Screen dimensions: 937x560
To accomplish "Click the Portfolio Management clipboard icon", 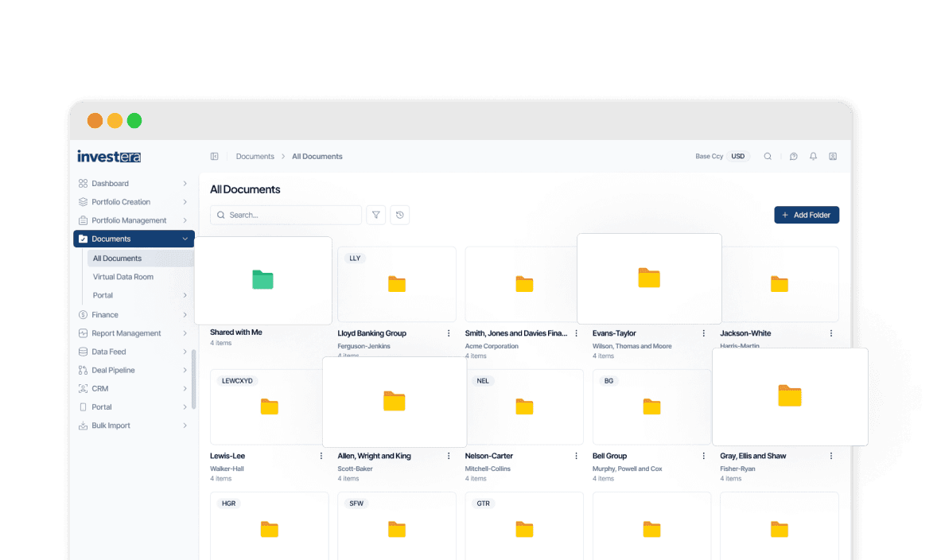I will (83, 220).
